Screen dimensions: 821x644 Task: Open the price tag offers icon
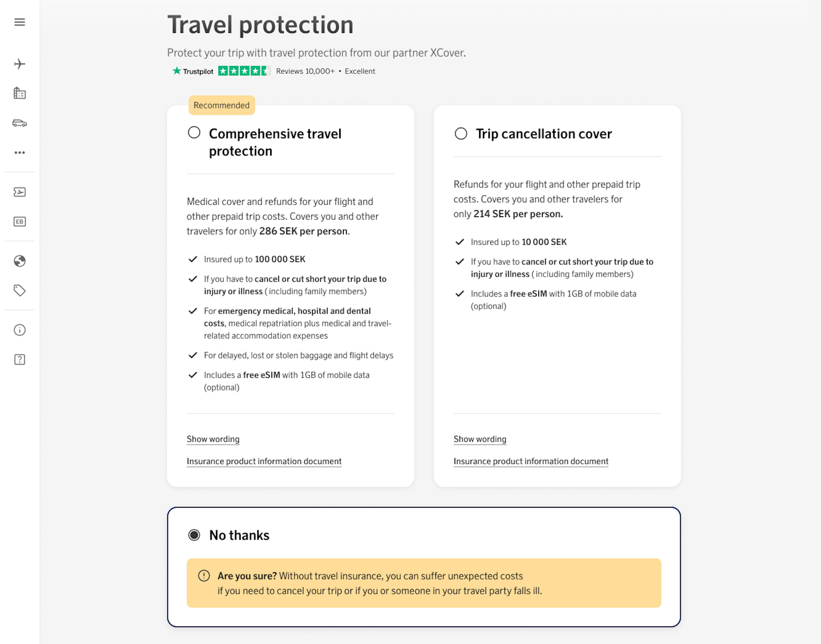click(x=20, y=290)
